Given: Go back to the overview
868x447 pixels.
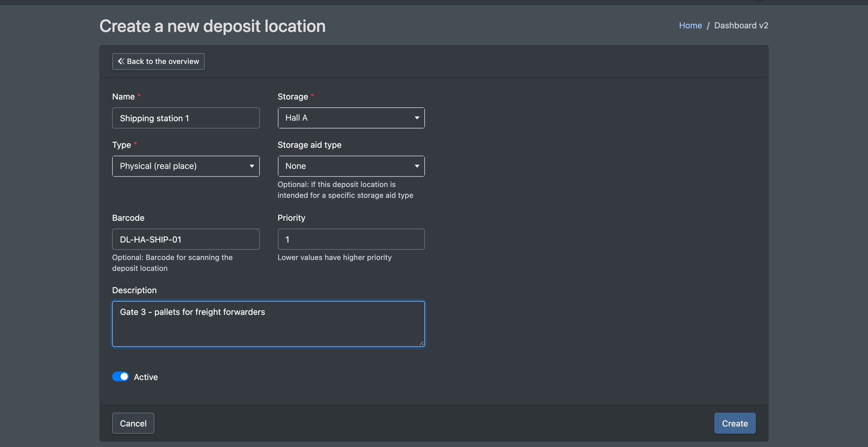Looking at the screenshot, I should [158, 61].
